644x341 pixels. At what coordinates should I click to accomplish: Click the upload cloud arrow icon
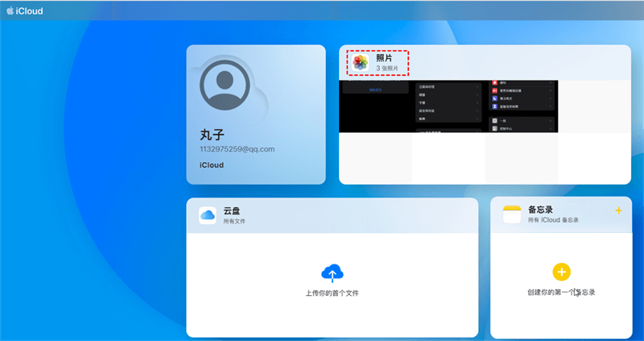tap(332, 272)
